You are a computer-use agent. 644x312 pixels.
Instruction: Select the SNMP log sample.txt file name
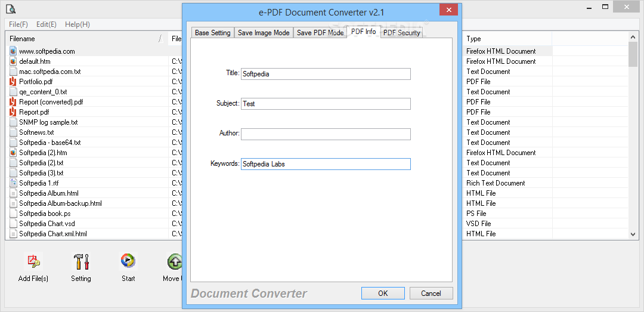48,122
